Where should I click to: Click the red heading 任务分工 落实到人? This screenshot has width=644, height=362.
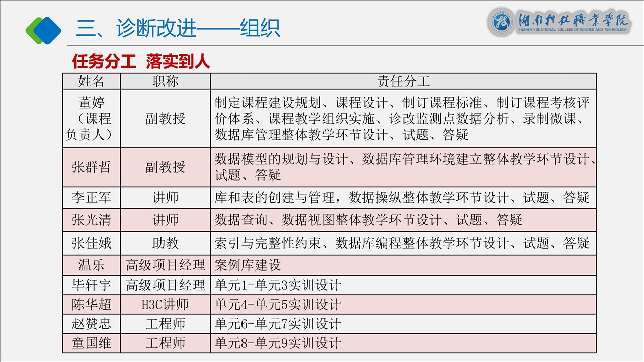pyautogui.click(x=141, y=62)
